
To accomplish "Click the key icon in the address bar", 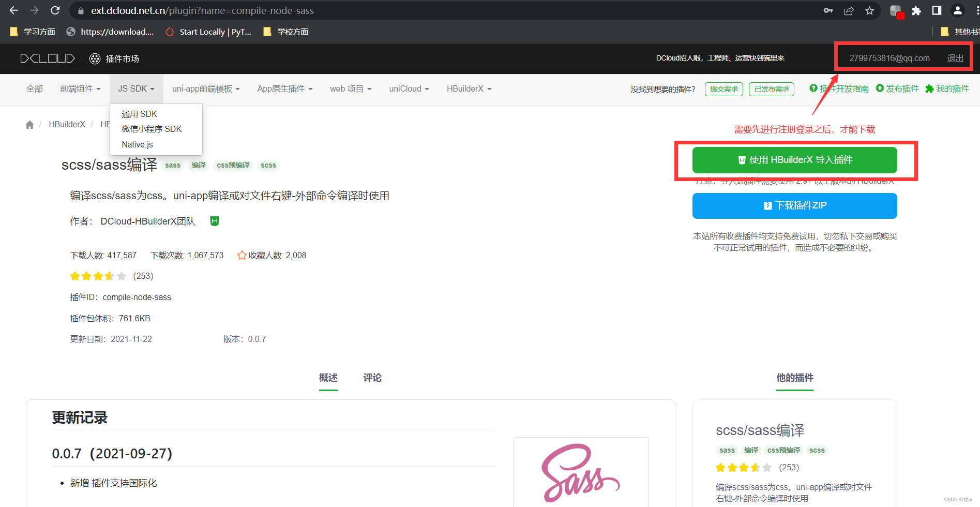I will point(828,10).
